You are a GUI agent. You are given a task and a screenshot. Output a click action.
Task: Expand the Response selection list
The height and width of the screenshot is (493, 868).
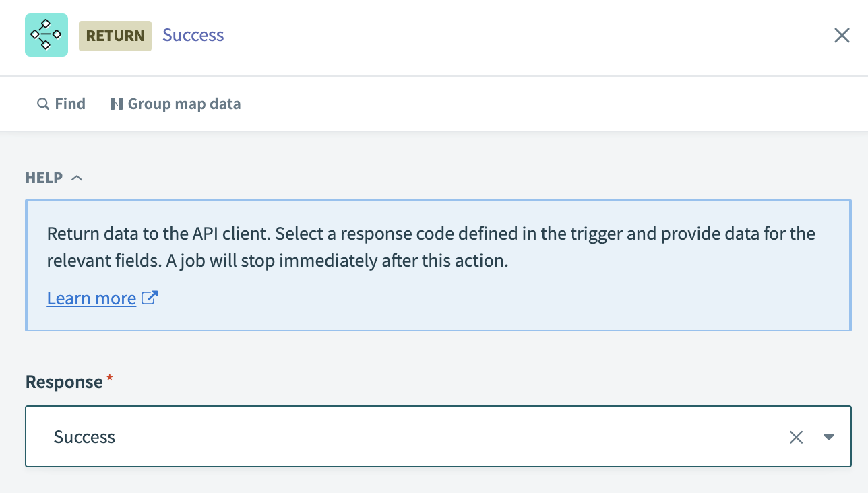tap(829, 437)
